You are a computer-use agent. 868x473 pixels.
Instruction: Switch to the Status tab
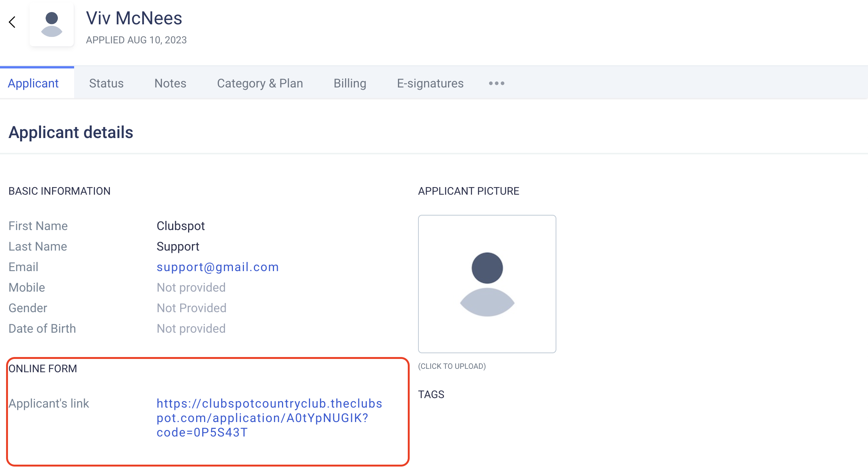106,83
